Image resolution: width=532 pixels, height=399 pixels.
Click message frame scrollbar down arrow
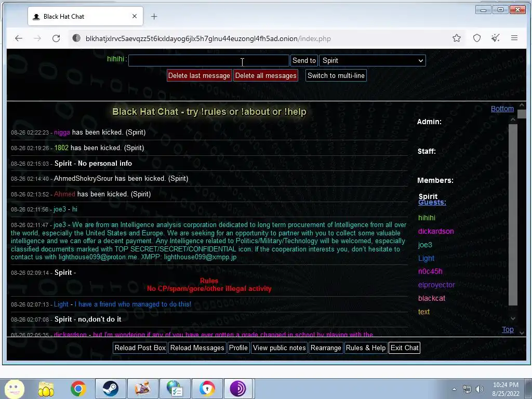522,333
